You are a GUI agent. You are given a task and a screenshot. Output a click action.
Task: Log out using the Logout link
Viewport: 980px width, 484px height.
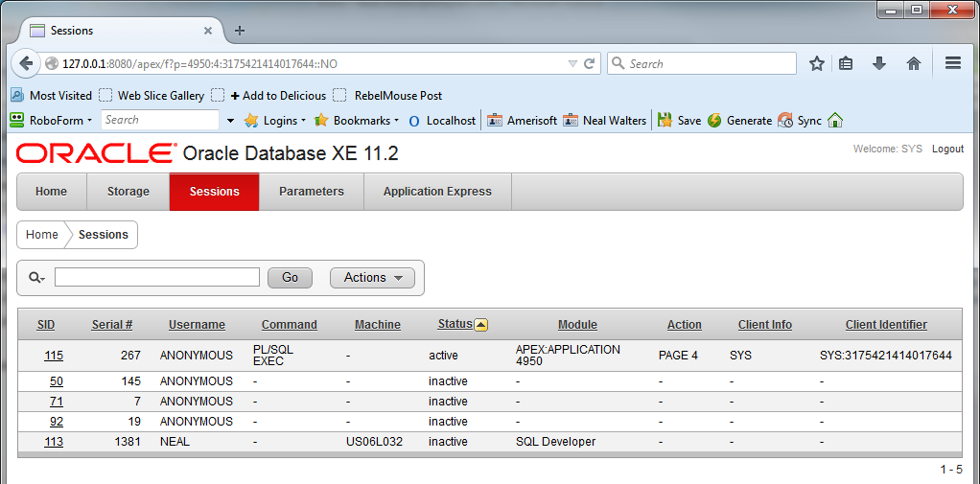coord(947,150)
